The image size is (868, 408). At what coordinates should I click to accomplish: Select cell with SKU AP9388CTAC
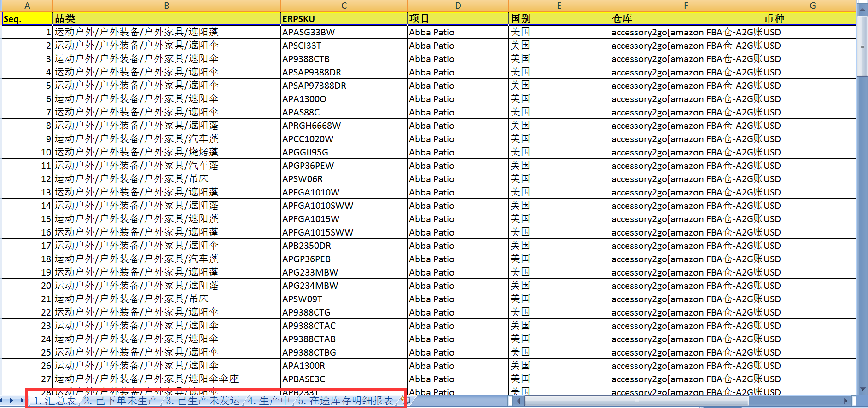click(344, 326)
